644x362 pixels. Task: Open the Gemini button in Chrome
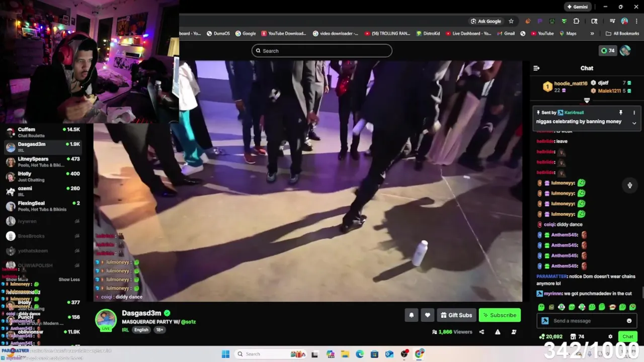[x=577, y=7]
